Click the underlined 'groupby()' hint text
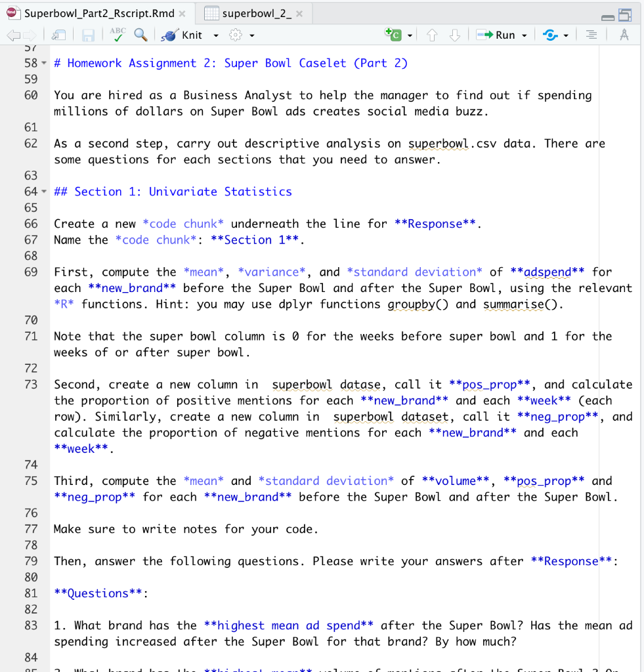 [418, 304]
